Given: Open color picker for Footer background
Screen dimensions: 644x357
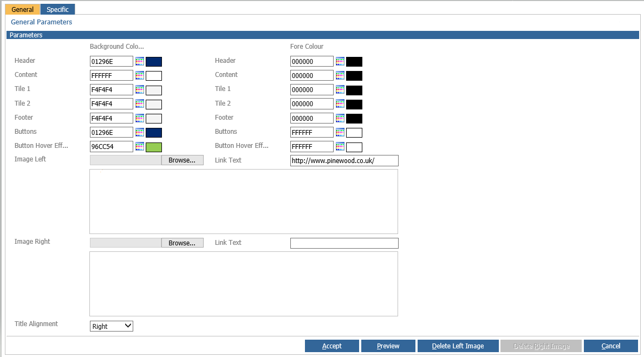Looking at the screenshot, I should pos(140,118).
